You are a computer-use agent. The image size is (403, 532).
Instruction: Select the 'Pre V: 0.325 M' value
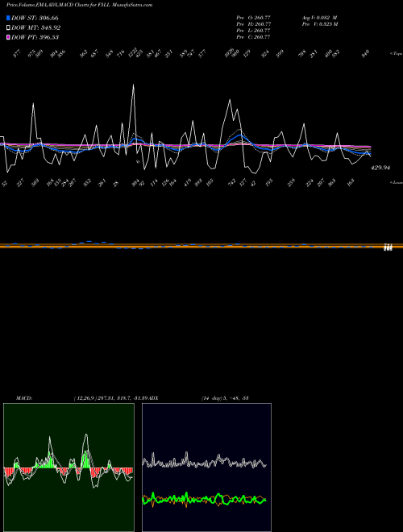pos(321,24)
